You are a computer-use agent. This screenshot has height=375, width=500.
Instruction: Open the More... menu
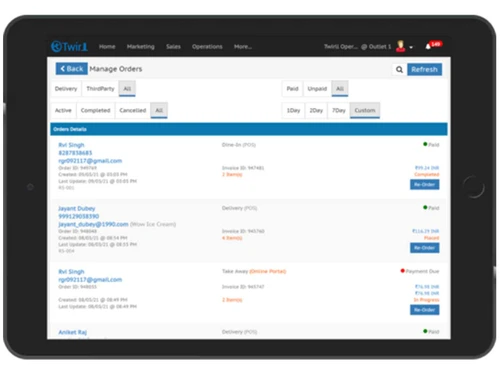tap(243, 47)
